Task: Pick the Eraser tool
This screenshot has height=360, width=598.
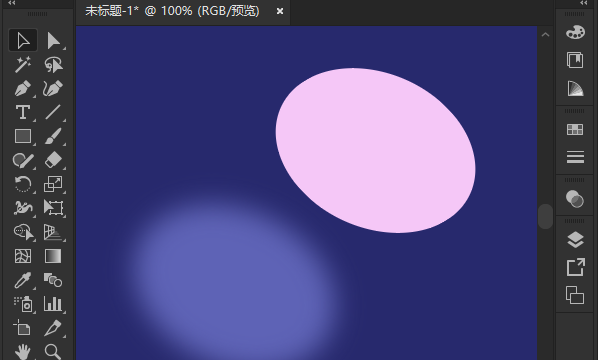Action: 53,160
